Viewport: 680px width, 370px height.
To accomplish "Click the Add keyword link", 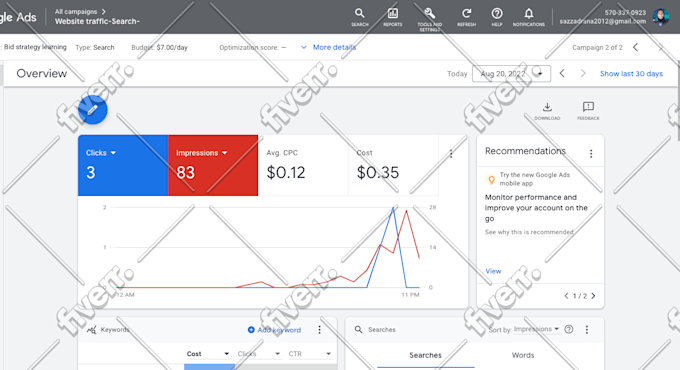I will (279, 330).
